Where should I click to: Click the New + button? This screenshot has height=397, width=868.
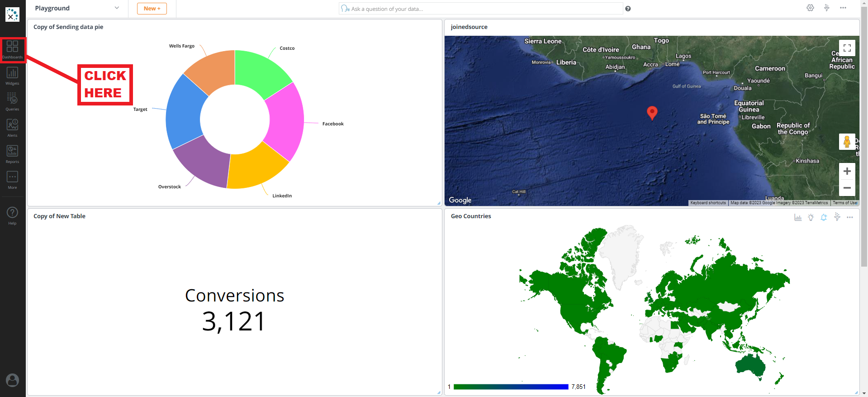[x=152, y=9]
